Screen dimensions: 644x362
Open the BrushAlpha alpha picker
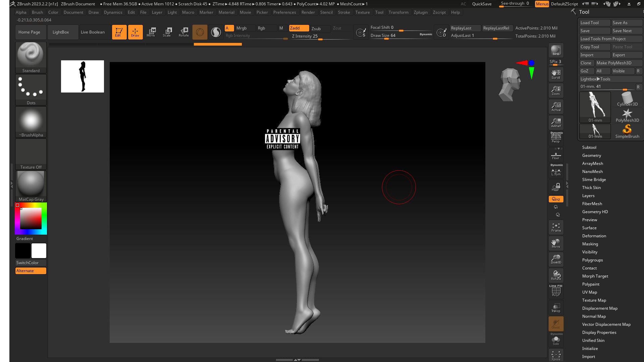[31, 122]
